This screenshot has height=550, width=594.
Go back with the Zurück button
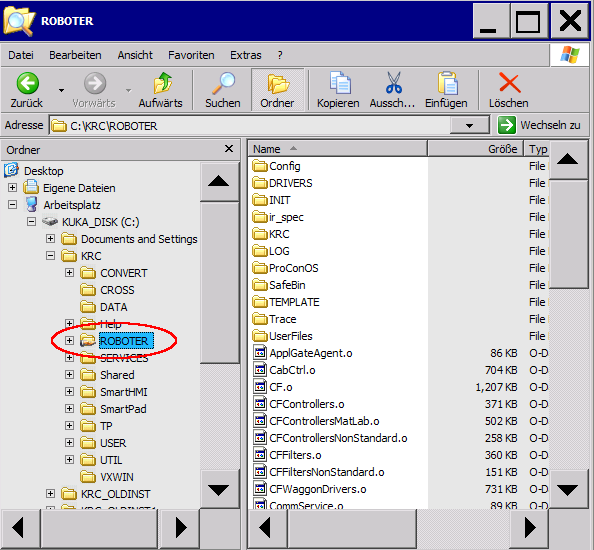click(27, 91)
